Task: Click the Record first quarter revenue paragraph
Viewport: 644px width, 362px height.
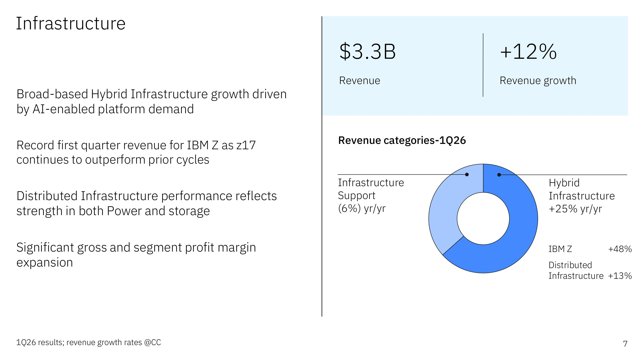Action: point(136,152)
